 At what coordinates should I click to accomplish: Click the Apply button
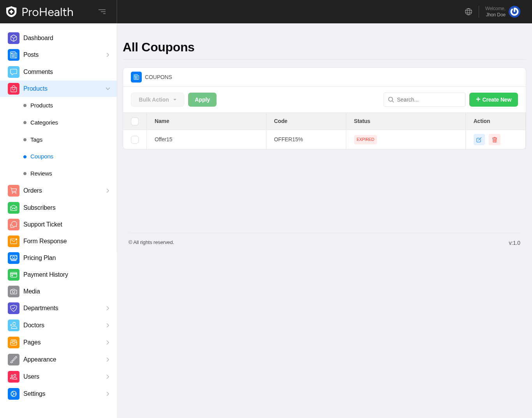click(x=202, y=100)
